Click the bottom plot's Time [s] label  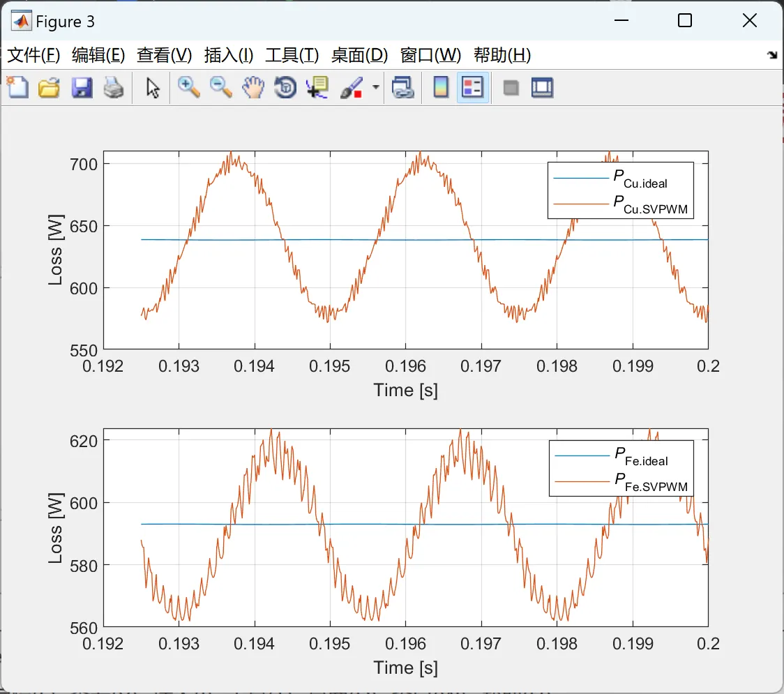[x=405, y=667]
